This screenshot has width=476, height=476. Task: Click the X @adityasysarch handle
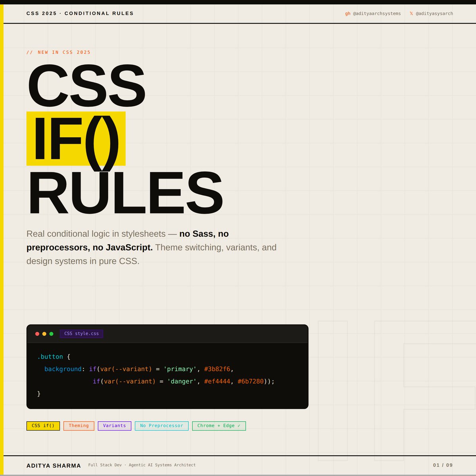[x=431, y=13]
